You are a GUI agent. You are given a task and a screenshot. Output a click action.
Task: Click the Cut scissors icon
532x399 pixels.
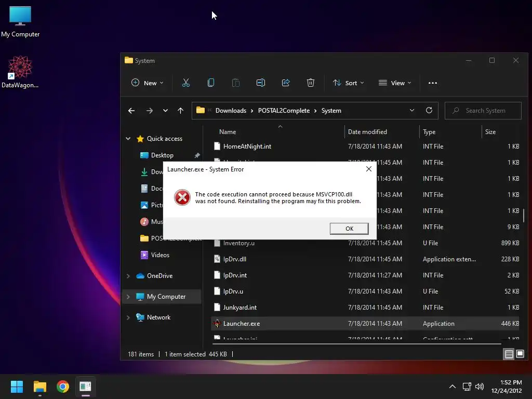pyautogui.click(x=186, y=83)
